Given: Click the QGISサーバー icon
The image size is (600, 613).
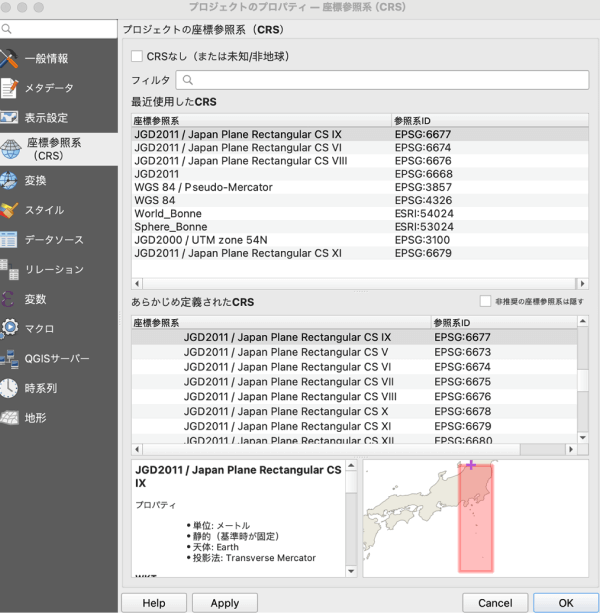Looking at the screenshot, I should (x=10, y=359).
